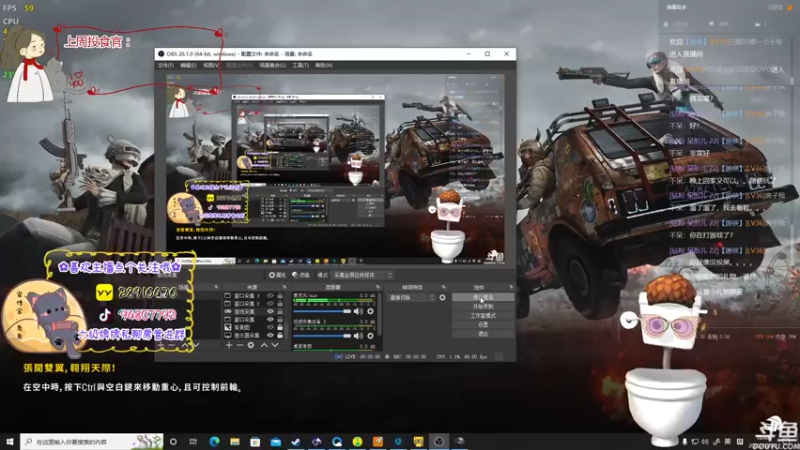
Task: Open 工具(T) menu in OBS
Action: pos(301,65)
